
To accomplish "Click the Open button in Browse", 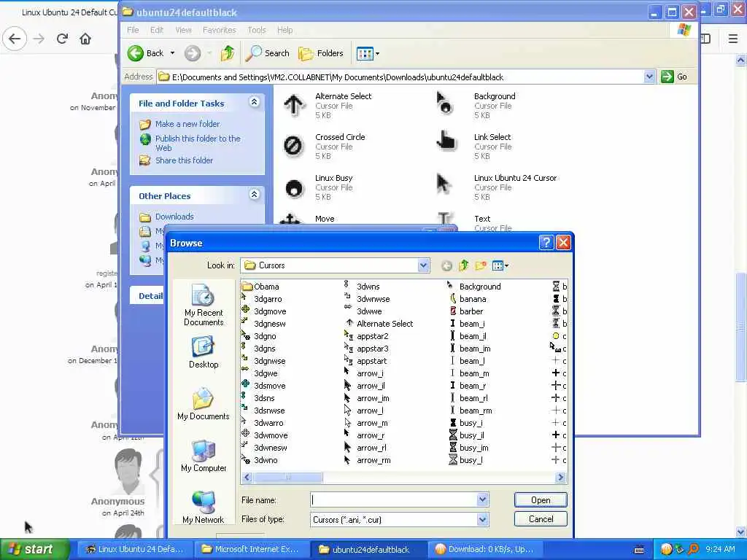I will click(x=541, y=500).
